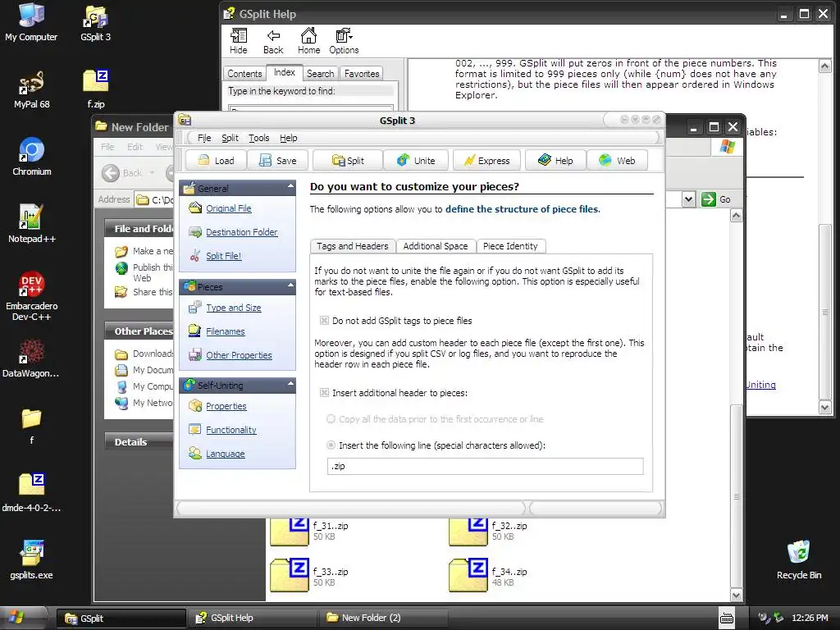Select Embarcadero Dev-C++ desktop icon
840x630 pixels.
click(32, 296)
